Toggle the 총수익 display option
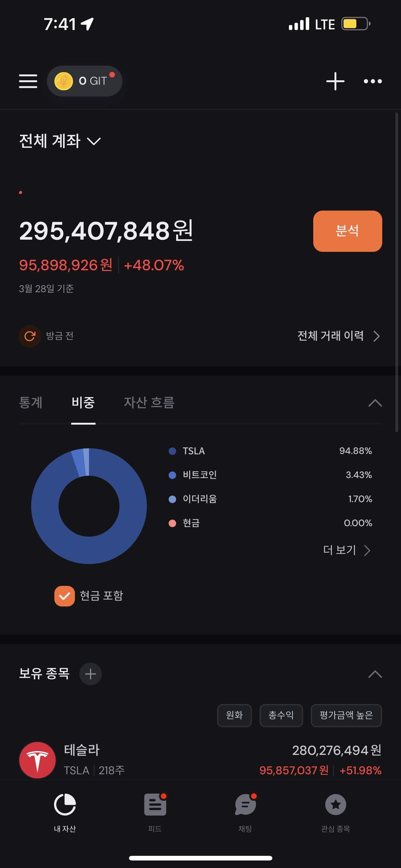Image resolution: width=401 pixels, height=868 pixels. pyautogui.click(x=281, y=715)
